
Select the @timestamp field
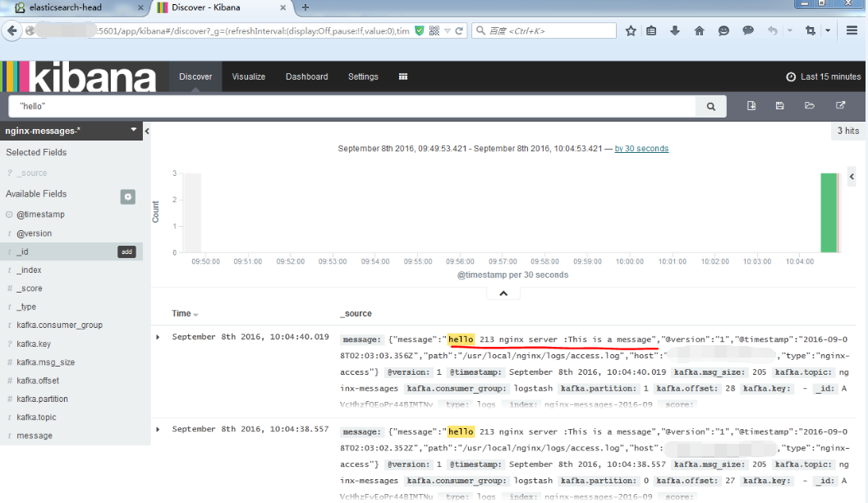(40, 215)
